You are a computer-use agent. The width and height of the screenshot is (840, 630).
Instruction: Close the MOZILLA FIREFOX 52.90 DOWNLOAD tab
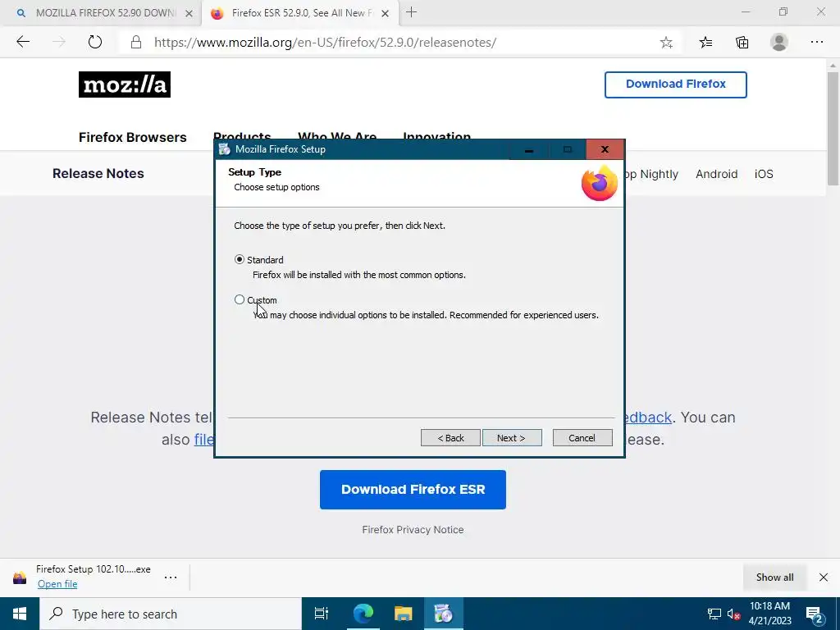point(189,13)
